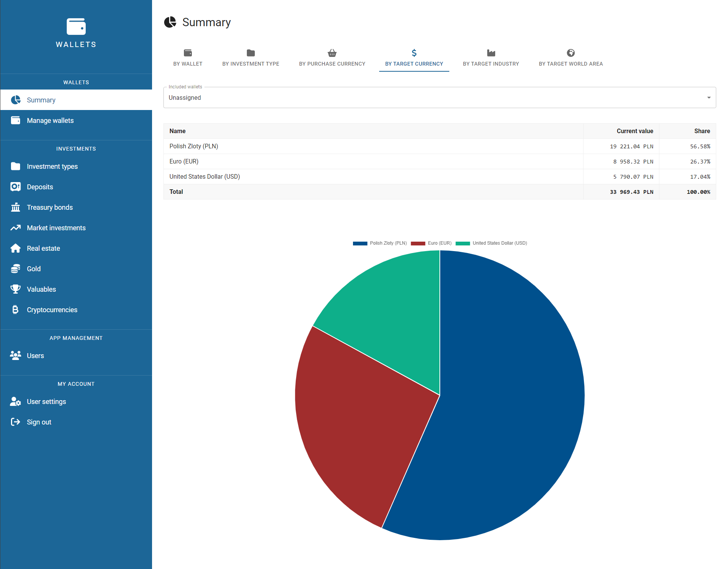Click the Real estate house icon

(x=16, y=248)
